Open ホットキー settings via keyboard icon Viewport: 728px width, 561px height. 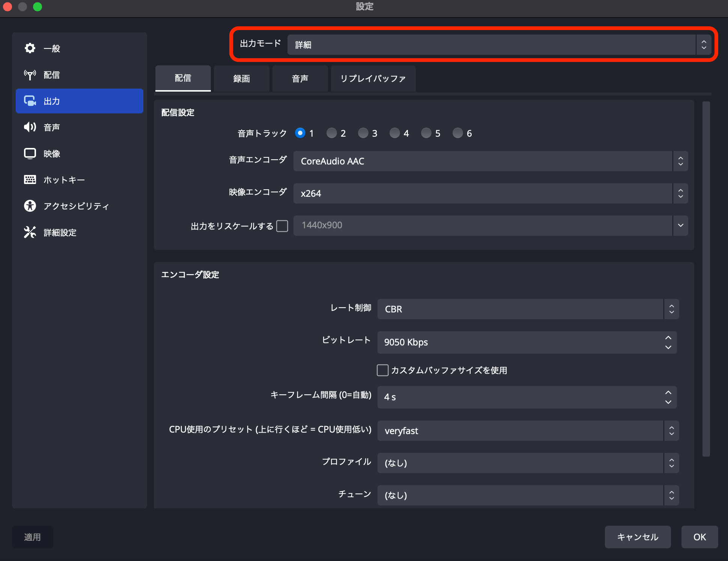(x=30, y=179)
